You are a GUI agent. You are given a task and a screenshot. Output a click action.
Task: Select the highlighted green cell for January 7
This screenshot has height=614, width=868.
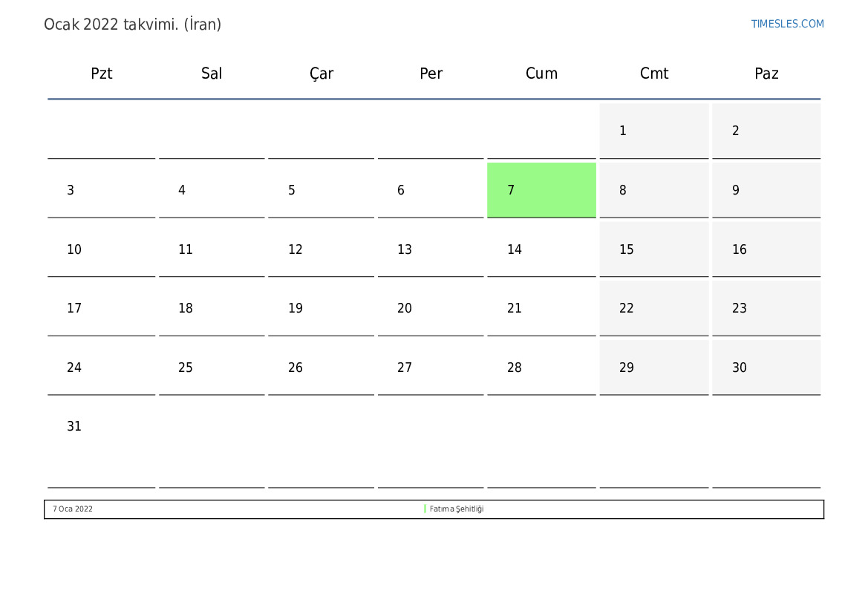click(x=541, y=190)
